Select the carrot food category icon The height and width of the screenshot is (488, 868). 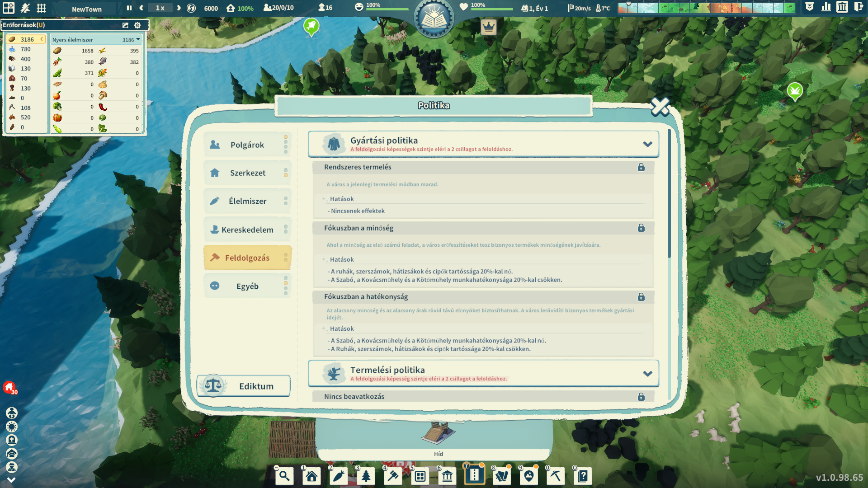[x=339, y=476]
